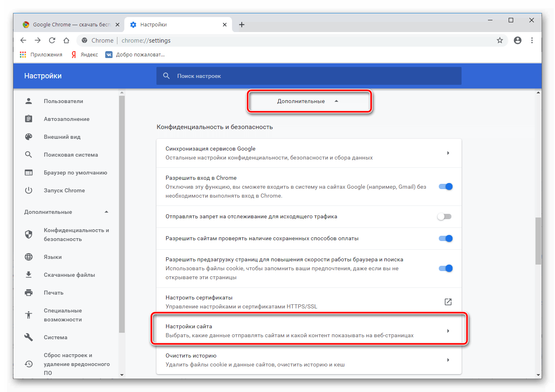This screenshot has width=555, height=392.
Task: Open Языки in the sidebar
Action: 53,257
